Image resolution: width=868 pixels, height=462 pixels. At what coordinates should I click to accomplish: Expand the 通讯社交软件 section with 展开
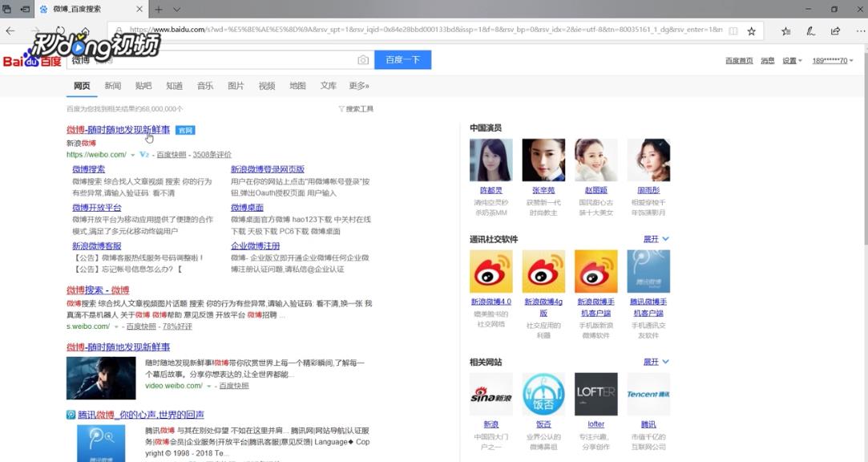point(656,239)
